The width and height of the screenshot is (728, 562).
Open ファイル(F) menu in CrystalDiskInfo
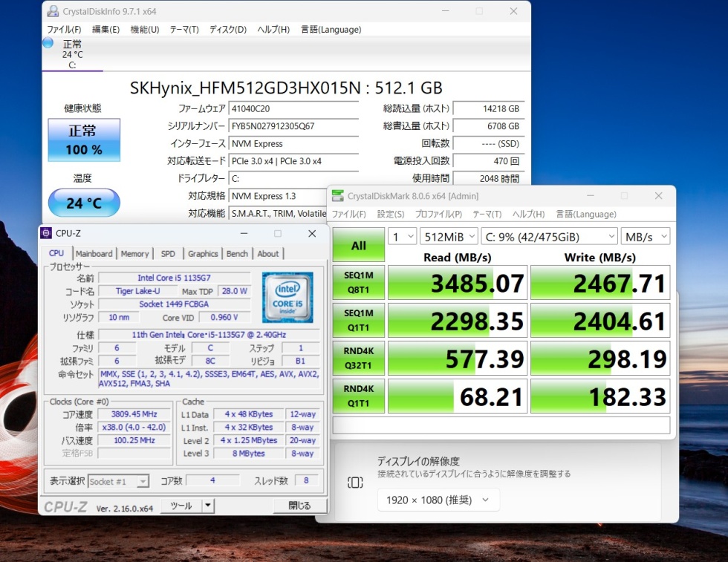[64, 30]
